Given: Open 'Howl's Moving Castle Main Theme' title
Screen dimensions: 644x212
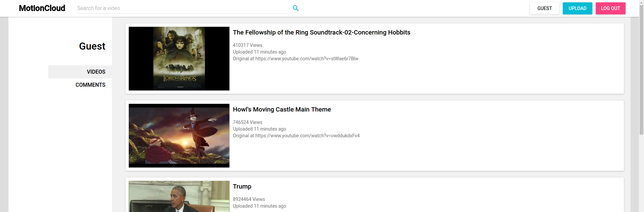Looking at the screenshot, I should pyautogui.click(x=282, y=110).
